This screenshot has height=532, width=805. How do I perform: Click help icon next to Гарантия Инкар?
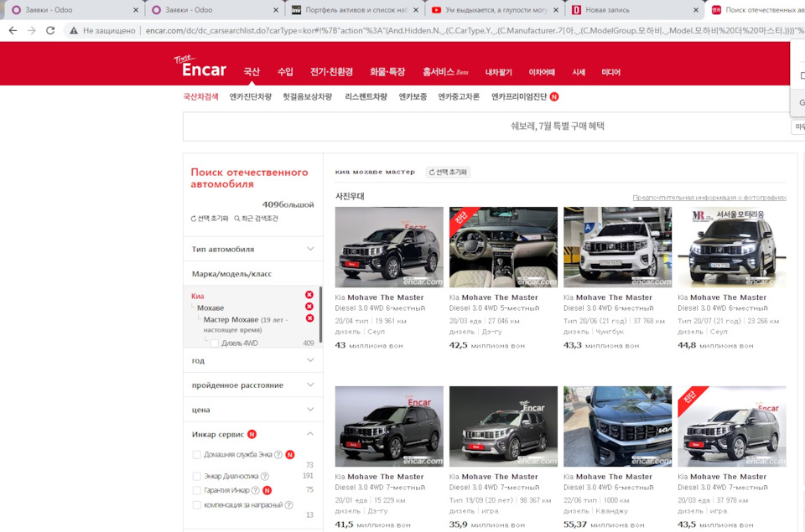[x=255, y=490]
